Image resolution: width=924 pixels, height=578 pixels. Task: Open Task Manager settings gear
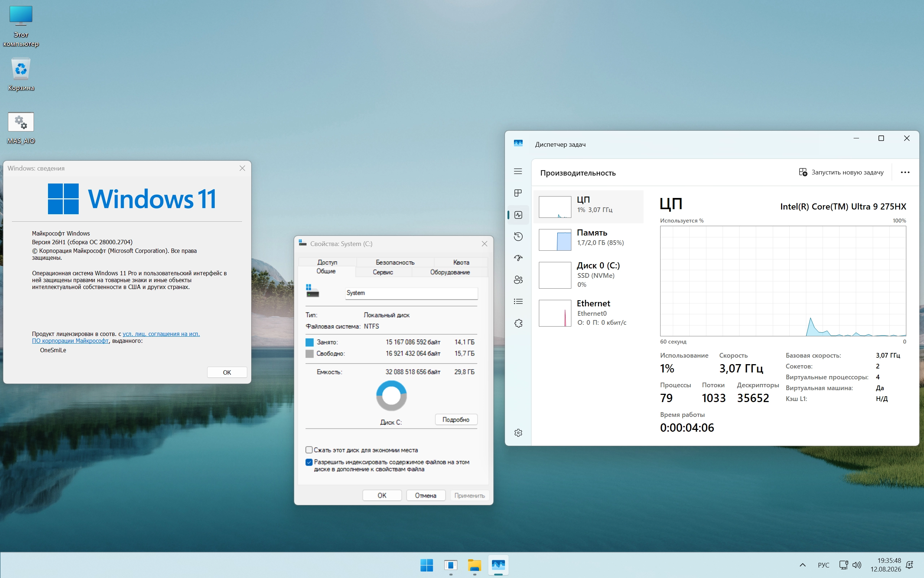point(518,433)
